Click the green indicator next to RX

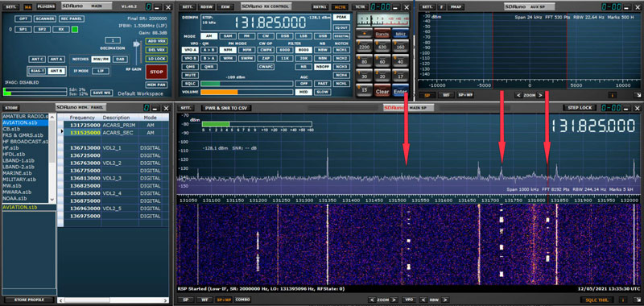tap(75, 29)
